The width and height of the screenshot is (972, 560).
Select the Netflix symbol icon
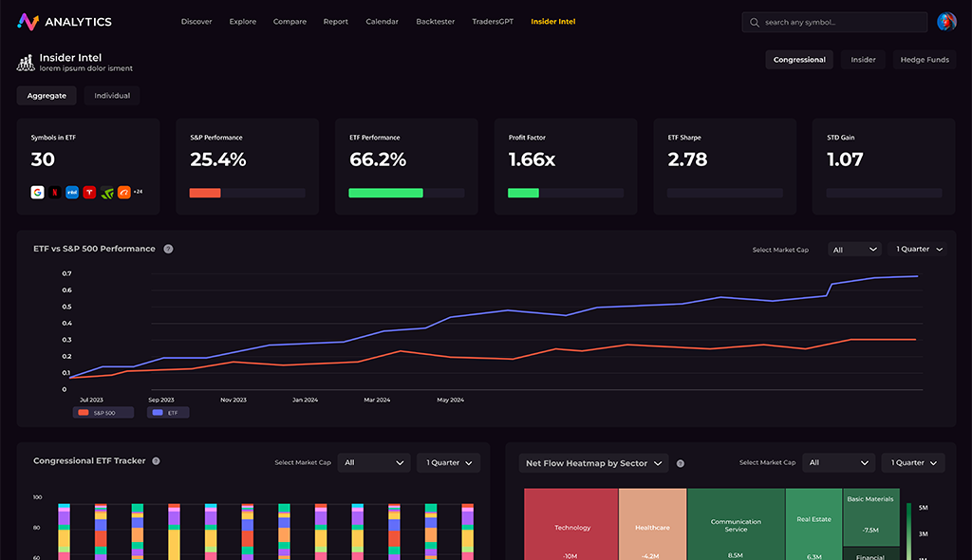tap(54, 193)
